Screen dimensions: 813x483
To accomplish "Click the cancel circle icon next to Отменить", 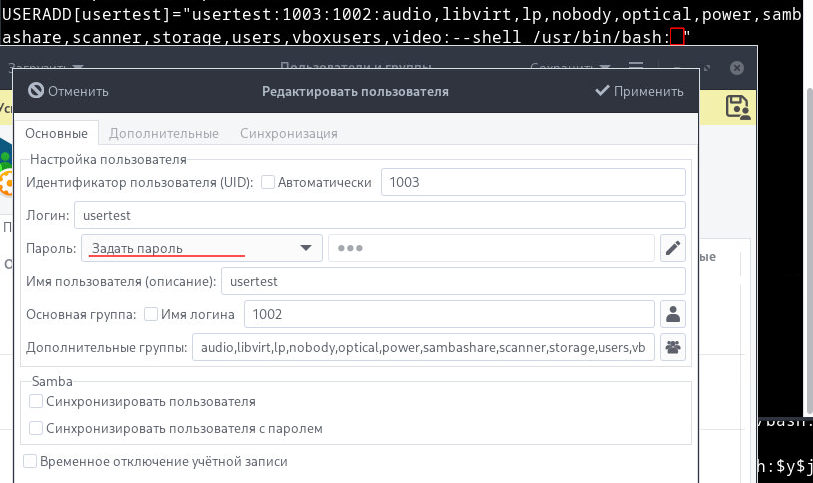I will [36, 91].
